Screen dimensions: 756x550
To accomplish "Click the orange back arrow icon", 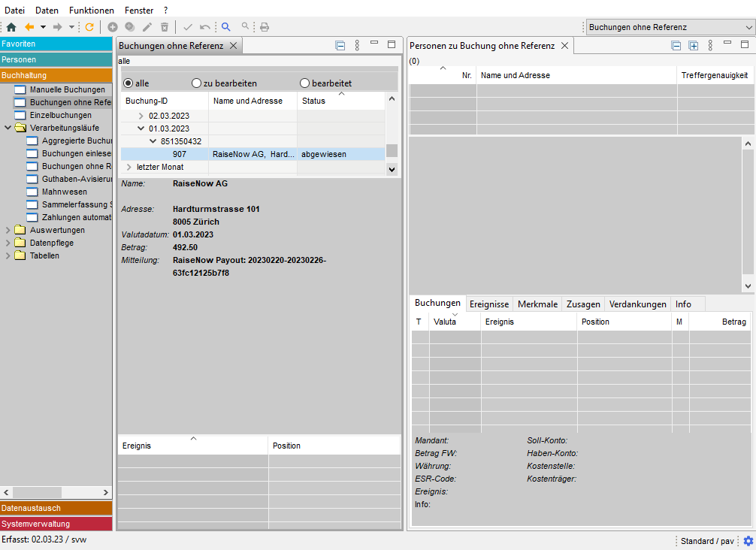I will click(x=30, y=27).
